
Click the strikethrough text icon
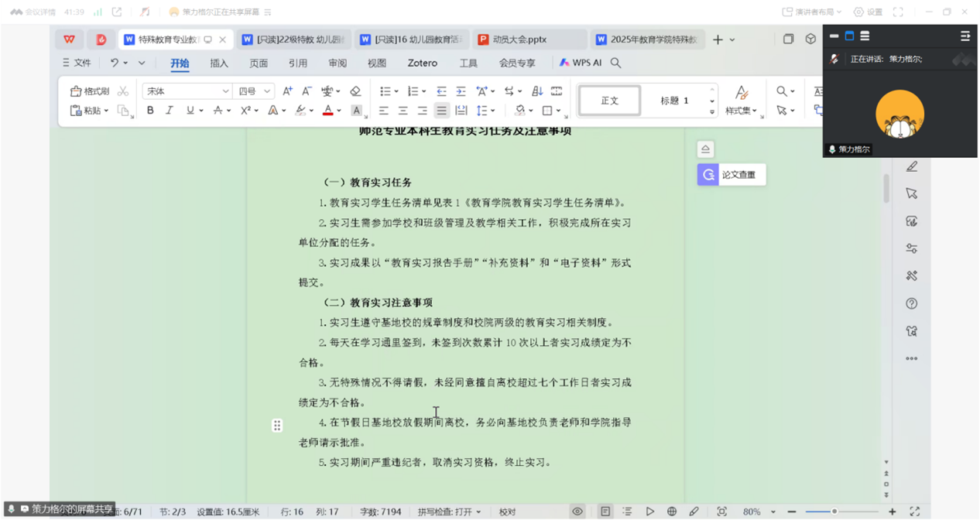tap(219, 111)
